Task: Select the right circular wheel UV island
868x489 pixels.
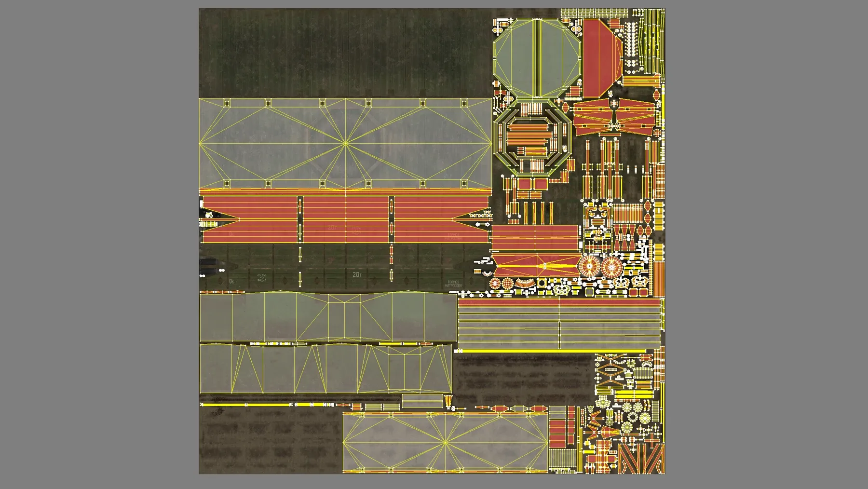Action: tap(611, 266)
